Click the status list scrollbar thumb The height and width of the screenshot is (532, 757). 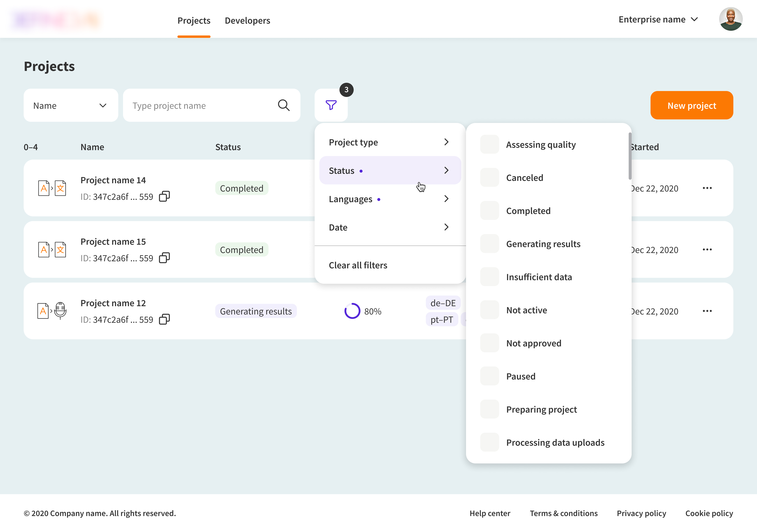630,156
